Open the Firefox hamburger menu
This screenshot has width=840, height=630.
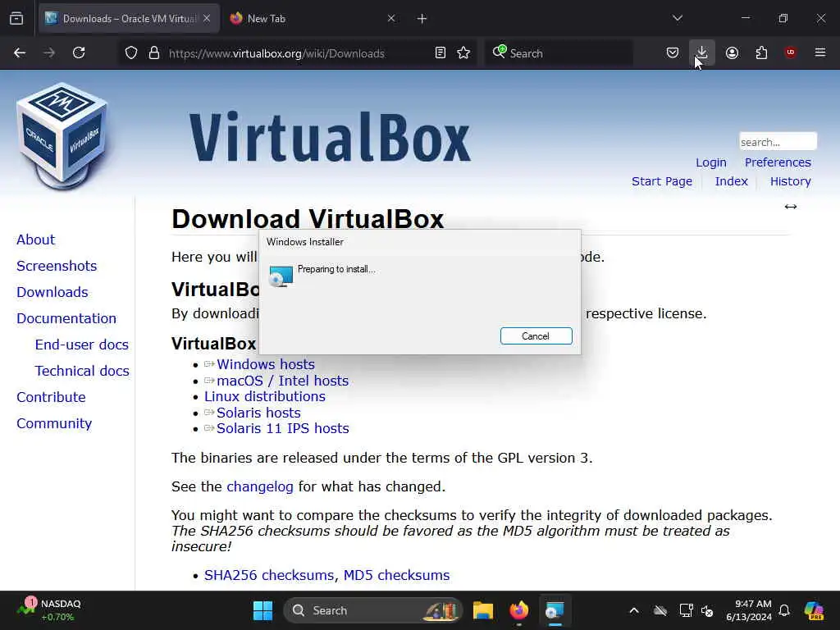(820, 52)
